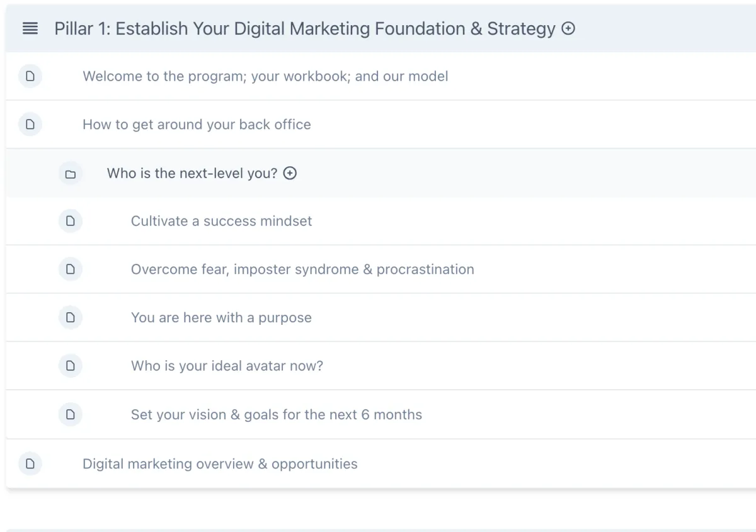Collapse the Pillar 1 section header
This screenshot has width=756, height=532.
(304, 29)
